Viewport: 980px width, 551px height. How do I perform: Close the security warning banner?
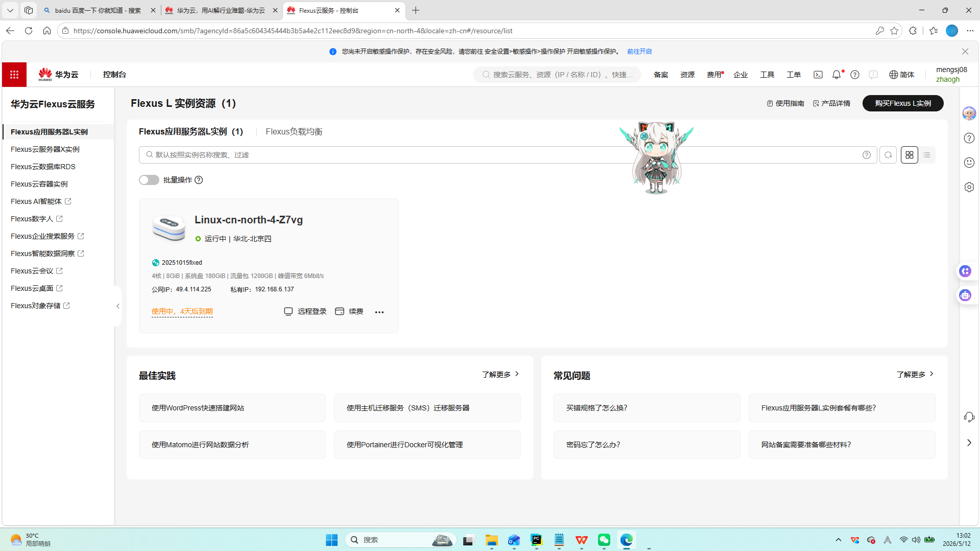tap(965, 52)
